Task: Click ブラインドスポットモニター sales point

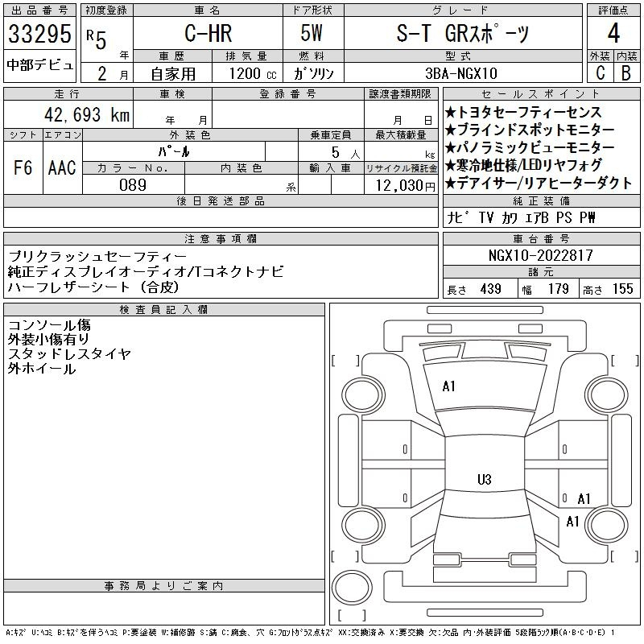Action: [x=530, y=130]
